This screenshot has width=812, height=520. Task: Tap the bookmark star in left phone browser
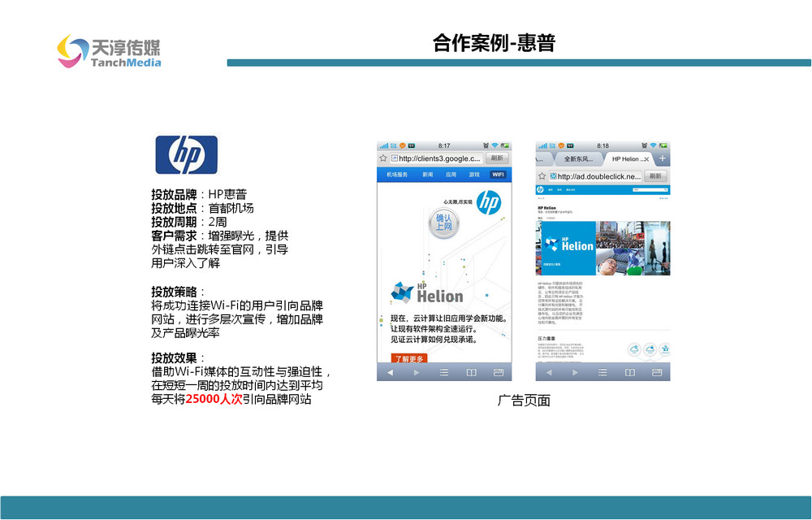[383, 158]
